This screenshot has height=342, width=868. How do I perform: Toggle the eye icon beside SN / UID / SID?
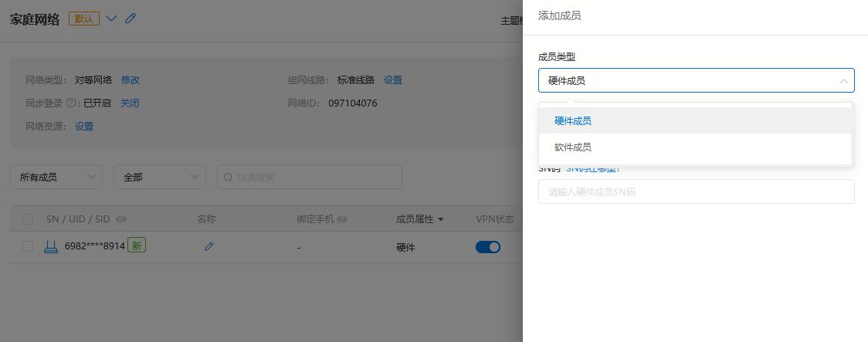121,219
